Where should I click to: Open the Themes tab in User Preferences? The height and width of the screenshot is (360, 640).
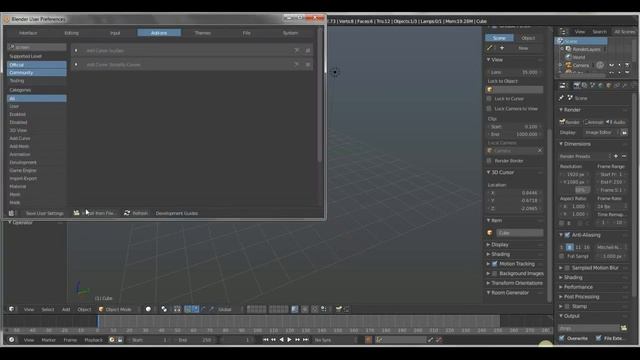point(203,33)
